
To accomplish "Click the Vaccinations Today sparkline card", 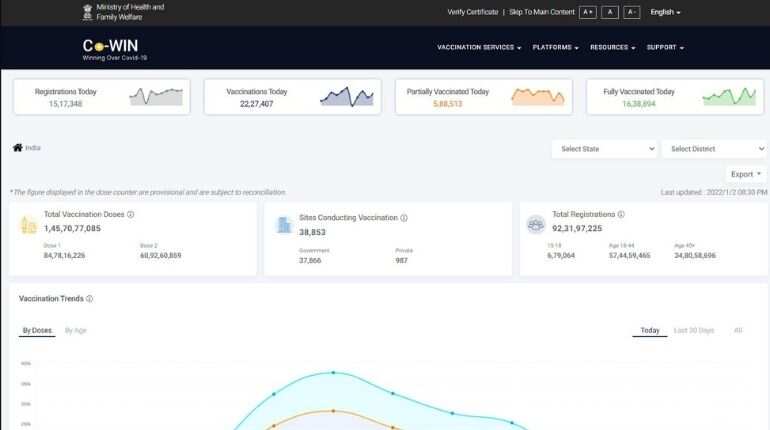I will [292, 97].
